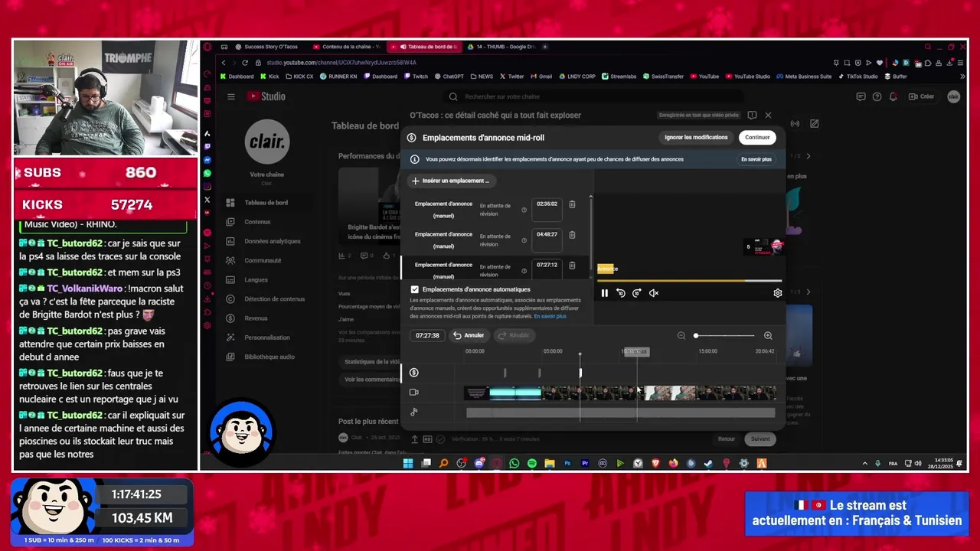Open help icon for 02:35:02 slot
The height and width of the screenshot is (551, 980).
pos(524,210)
